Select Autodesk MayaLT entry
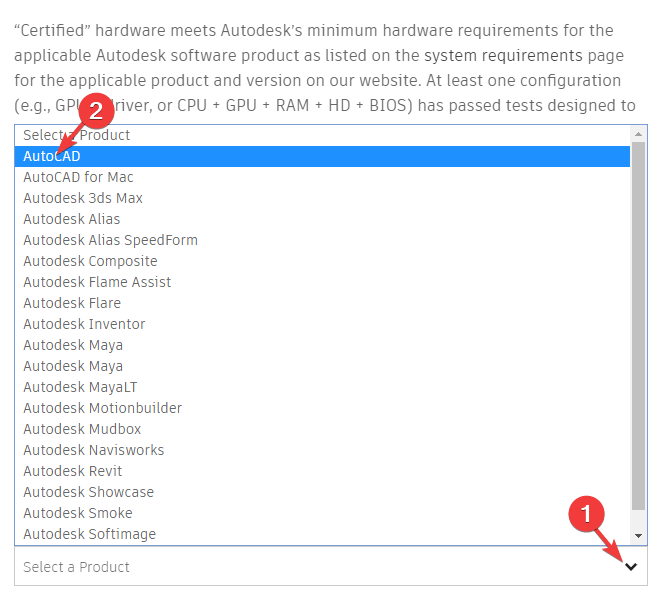Image resolution: width=657 pixels, height=596 pixels. tap(322, 387)
